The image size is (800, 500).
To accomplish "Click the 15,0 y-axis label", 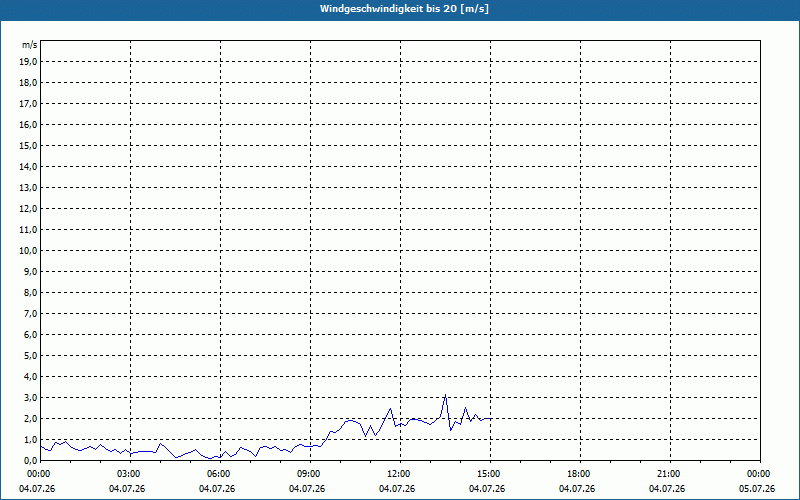I will coord(30,146).
